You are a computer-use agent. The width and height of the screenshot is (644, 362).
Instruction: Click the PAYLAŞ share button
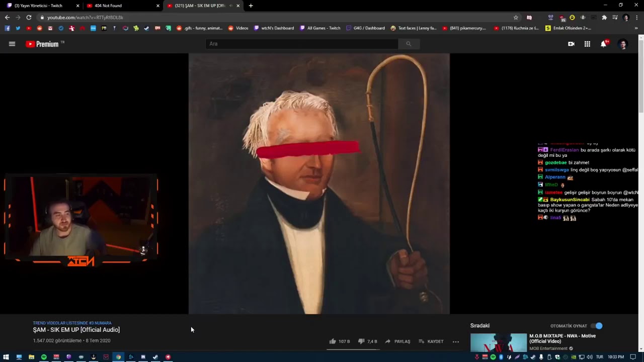click(x=397, y=341)
